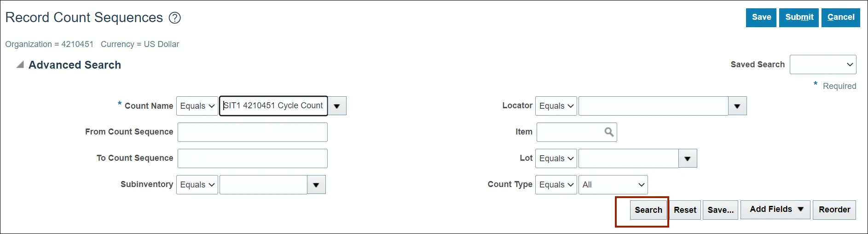Open the Add Fields menu

[775, 210]
